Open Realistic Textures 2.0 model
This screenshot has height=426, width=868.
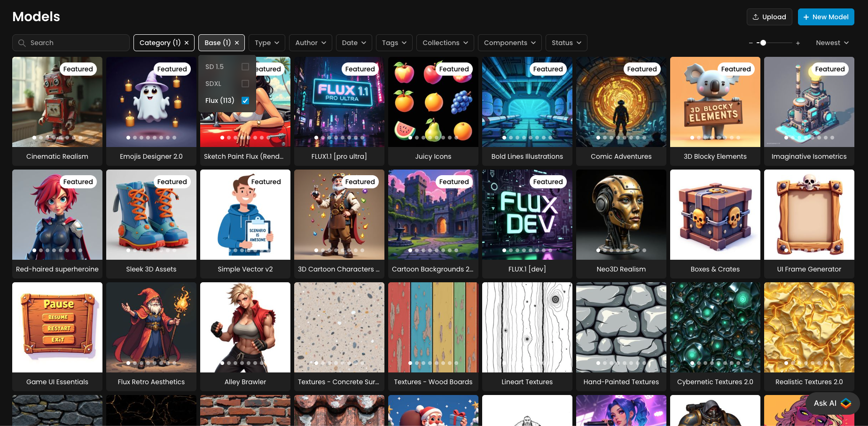click(x=809, y=337)
